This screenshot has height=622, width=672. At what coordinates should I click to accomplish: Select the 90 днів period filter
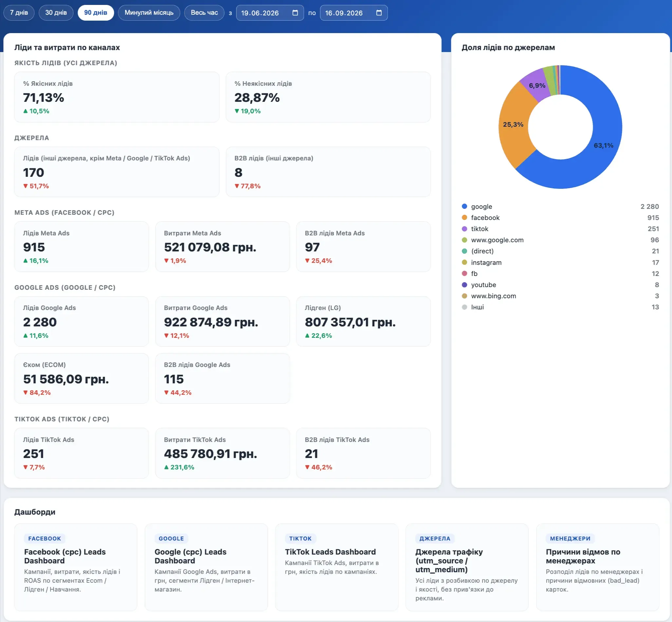point(96,13)
